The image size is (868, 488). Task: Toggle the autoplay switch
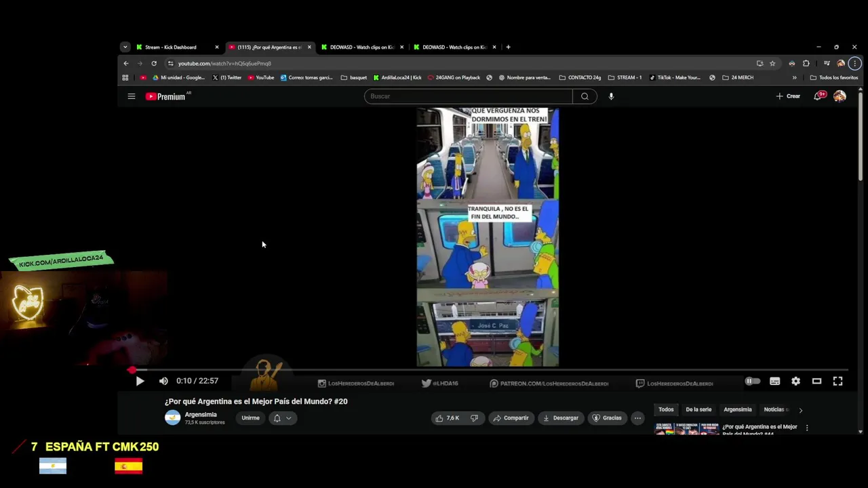[x=753, y=381]
